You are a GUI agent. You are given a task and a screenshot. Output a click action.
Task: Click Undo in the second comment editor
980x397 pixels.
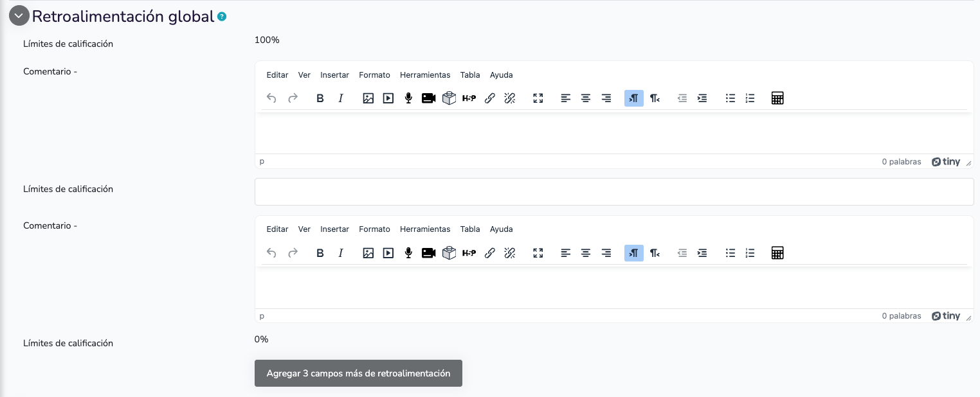(x=271, y=252)
